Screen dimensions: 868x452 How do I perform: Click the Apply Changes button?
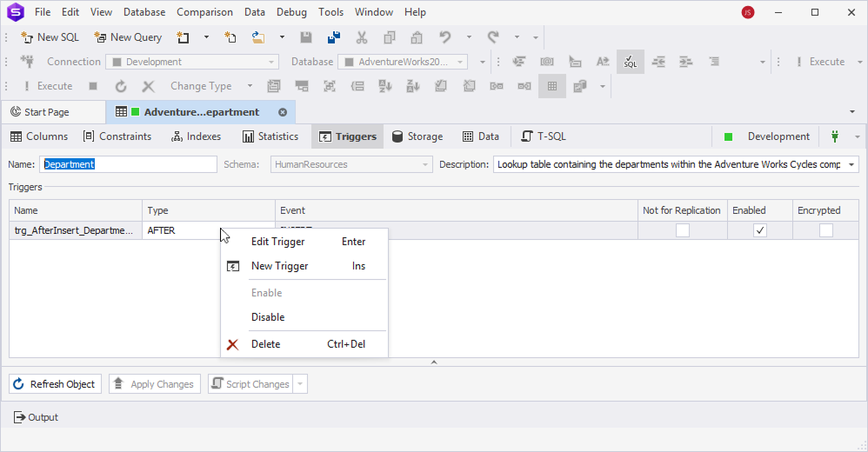pyautogui.click(x=155, y=384)
